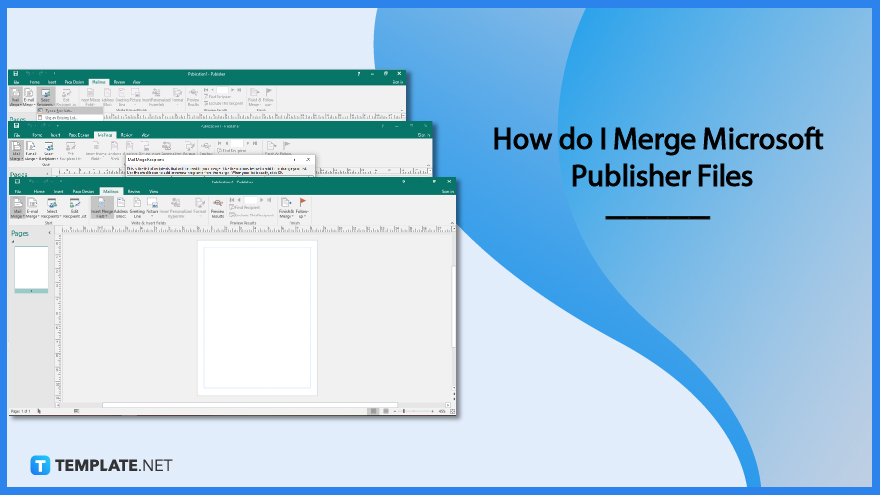This screenshot has height=495, width=880.
Task: Click the horizontal scrollbar in front window
Action: 250,405
